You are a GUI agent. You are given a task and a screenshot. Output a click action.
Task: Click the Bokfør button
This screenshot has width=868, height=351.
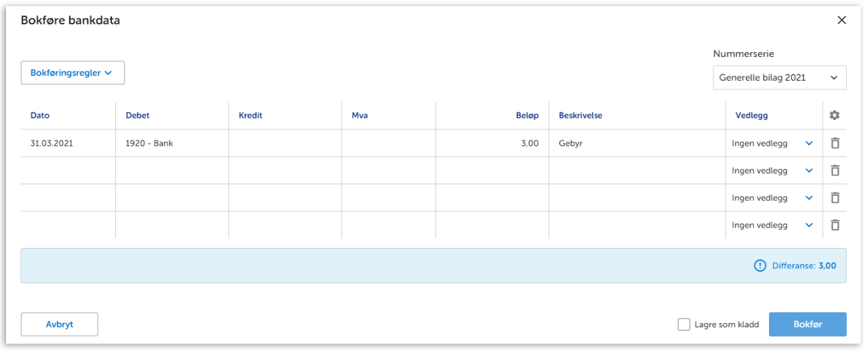tap(807, 325)
